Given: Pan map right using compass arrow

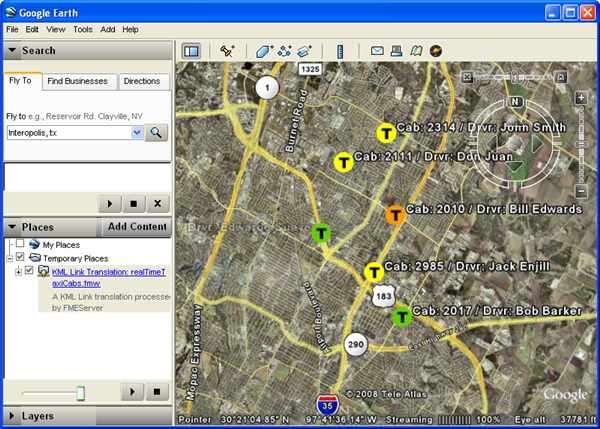Looking at the screenshot, I should pos(538,144).
